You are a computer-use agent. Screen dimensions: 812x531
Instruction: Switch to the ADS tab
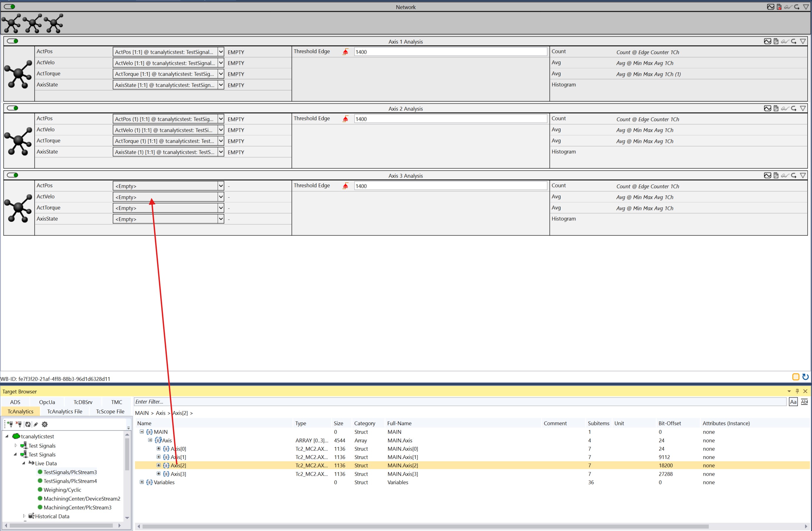[x=15, y=402]
